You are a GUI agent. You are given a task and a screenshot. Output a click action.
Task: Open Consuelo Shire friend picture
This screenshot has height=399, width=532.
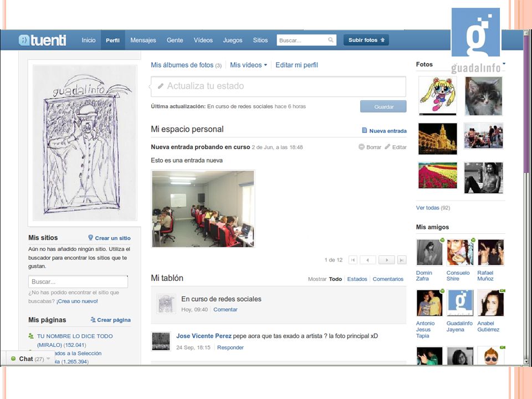(460, 253)
